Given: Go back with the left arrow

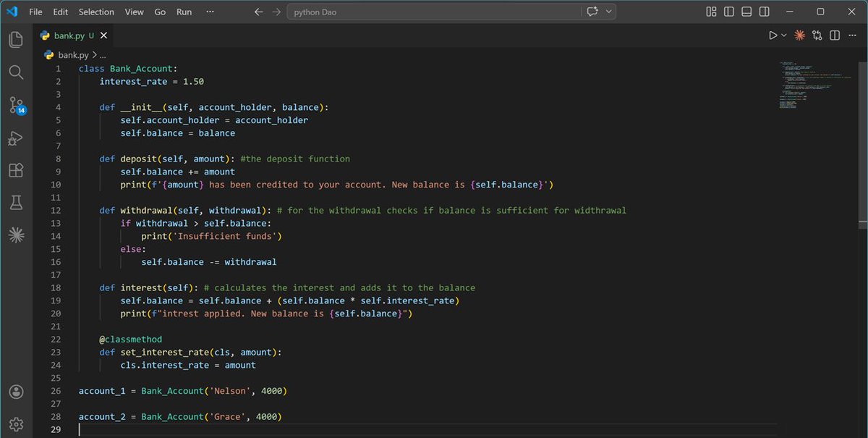Looking at the screenshot, I should coord(259,12).
